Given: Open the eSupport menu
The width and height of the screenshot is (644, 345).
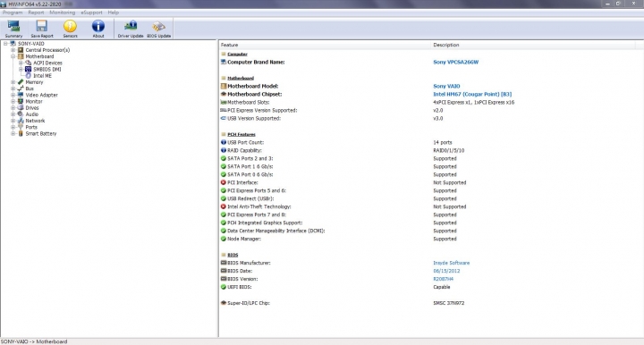Looking at the screenshot, I should pos(91,13).
